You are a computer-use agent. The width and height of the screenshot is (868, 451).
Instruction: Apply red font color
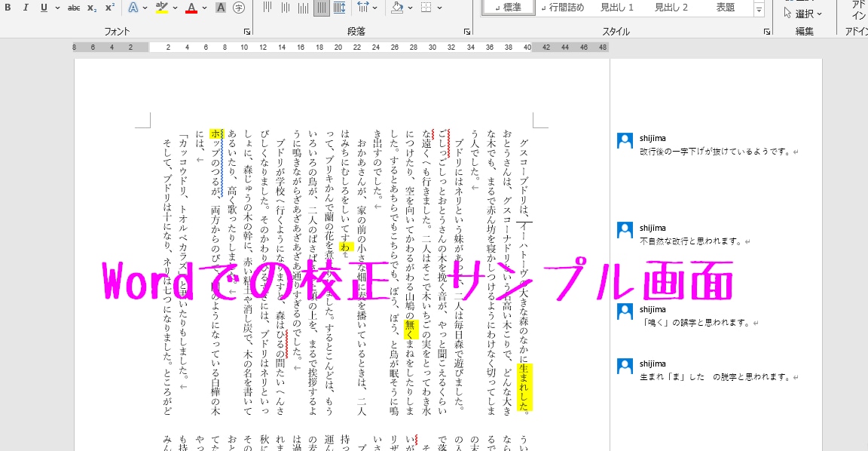point(191,8)
